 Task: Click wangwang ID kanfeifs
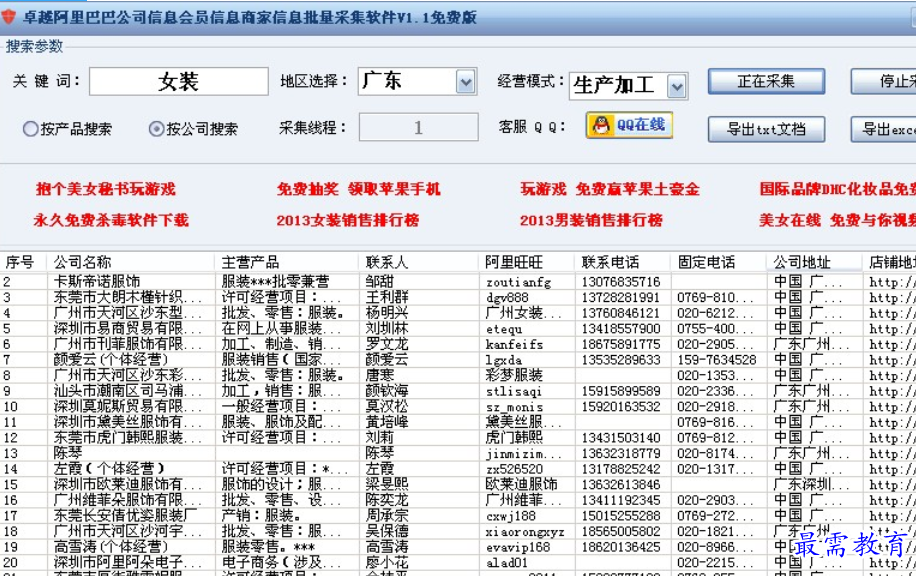point(514,345)
